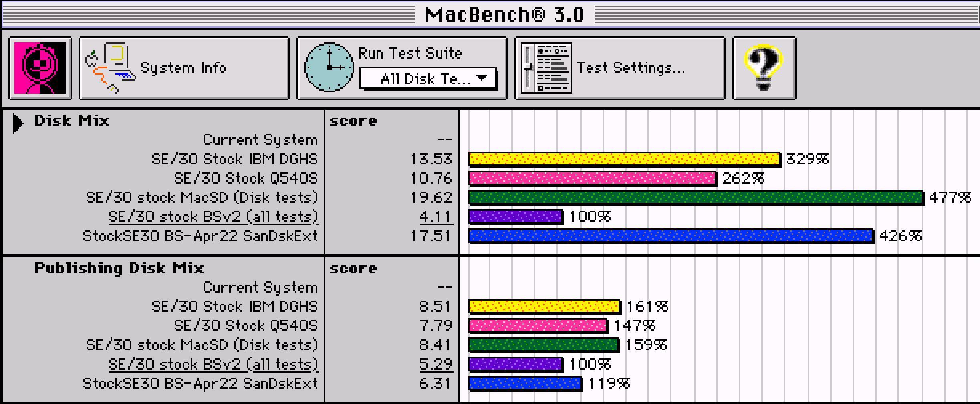The height and width of the screenshot is (404, 980).
Task: Open Test Settings via the sliders icon
Action: point(546,68)
